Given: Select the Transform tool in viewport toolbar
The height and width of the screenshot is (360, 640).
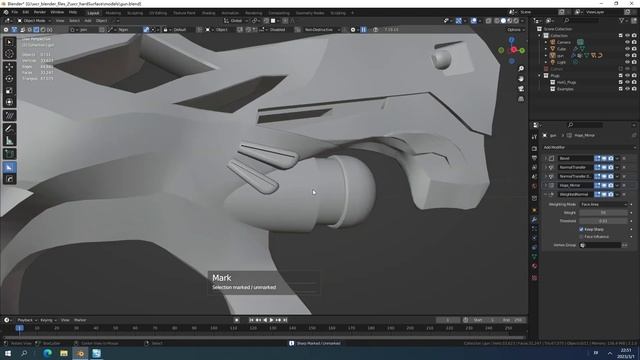Looking at the screenshot, I should point(9,102).
